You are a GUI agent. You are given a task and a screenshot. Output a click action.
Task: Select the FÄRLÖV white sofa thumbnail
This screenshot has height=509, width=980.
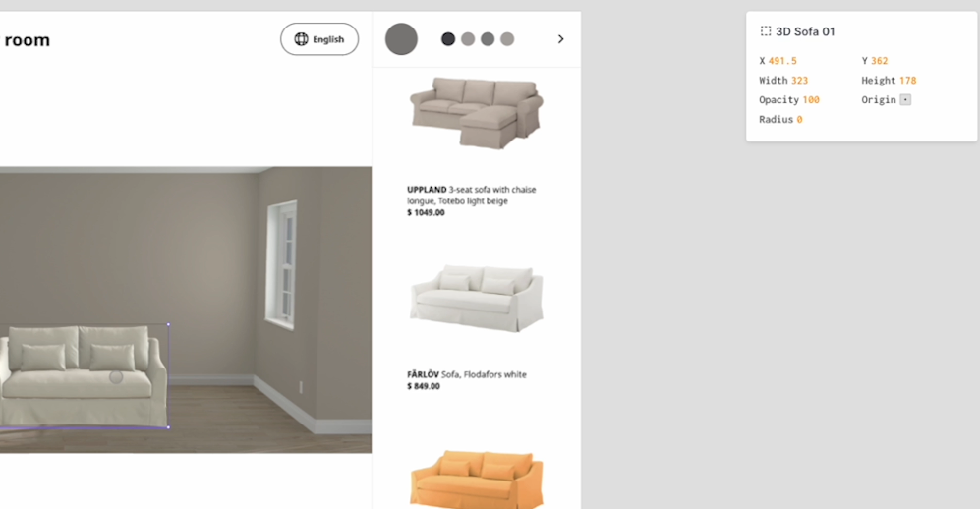pyautogui.click(x=477, y=298)
